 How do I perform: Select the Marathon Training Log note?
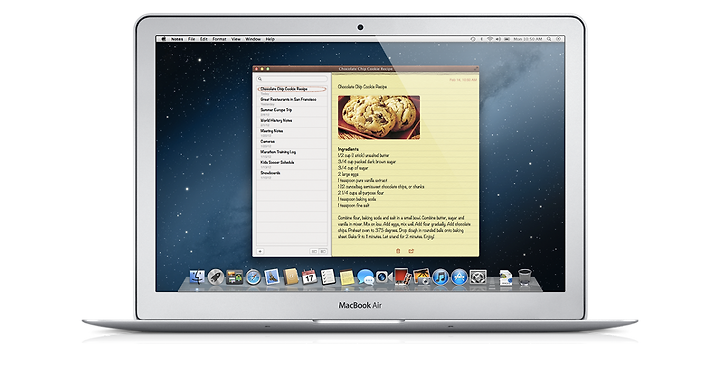292,154
